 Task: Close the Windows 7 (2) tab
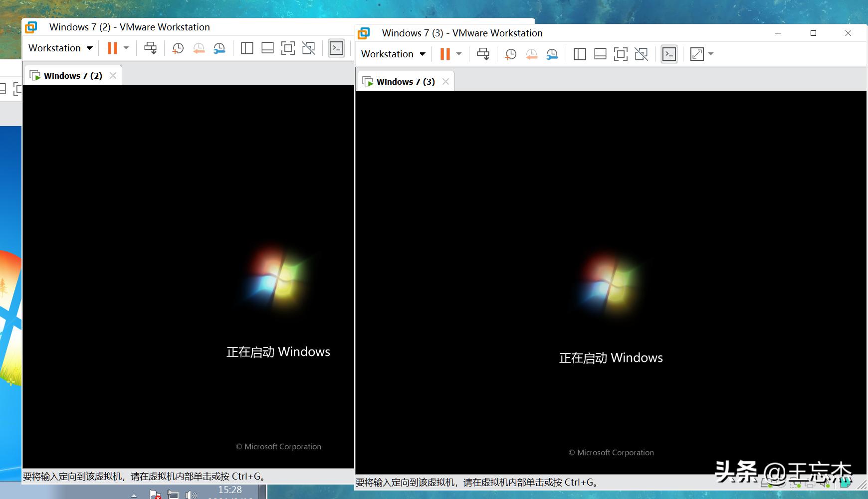pos(113,75)
